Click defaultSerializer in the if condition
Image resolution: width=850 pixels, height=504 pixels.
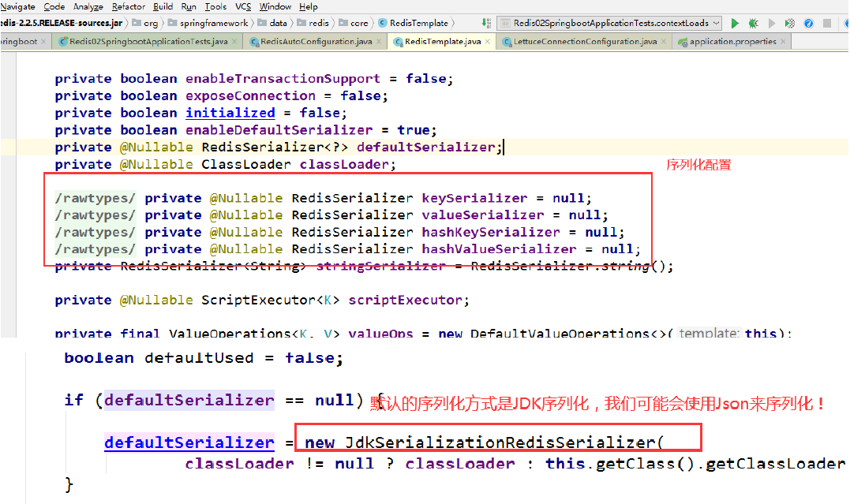pos(189,401)
